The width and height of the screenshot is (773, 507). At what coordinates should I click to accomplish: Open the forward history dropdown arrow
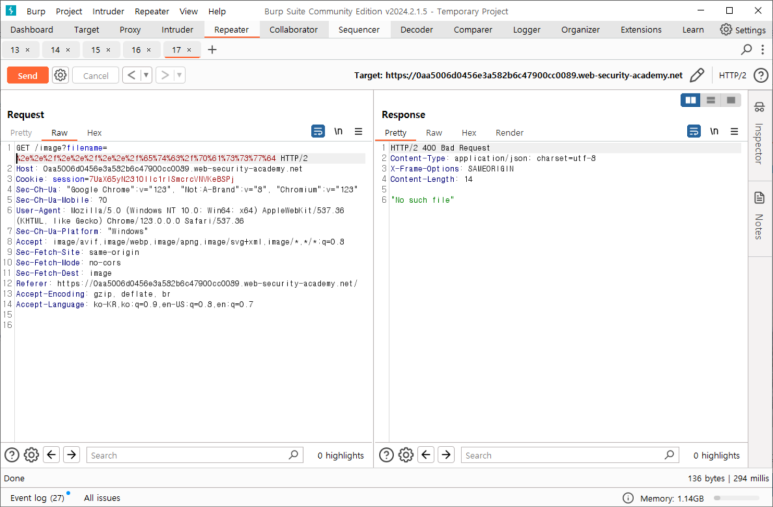(x=179, y=75)
